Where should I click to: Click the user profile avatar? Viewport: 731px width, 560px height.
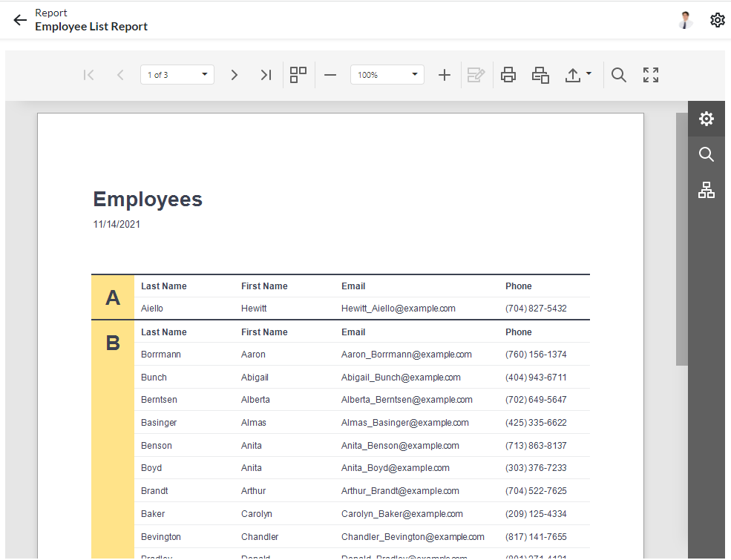pyautogui.click(x=684, y=20)
